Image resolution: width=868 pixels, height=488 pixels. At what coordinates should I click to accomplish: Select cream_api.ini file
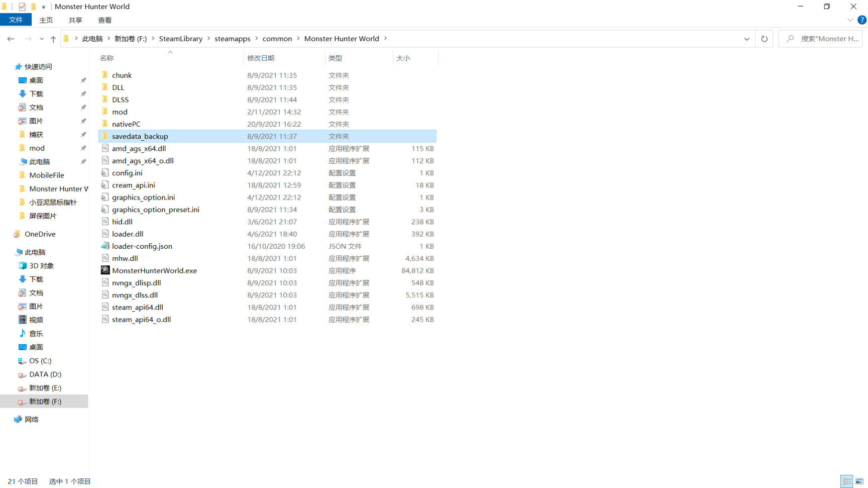click(x=134, y=185)
